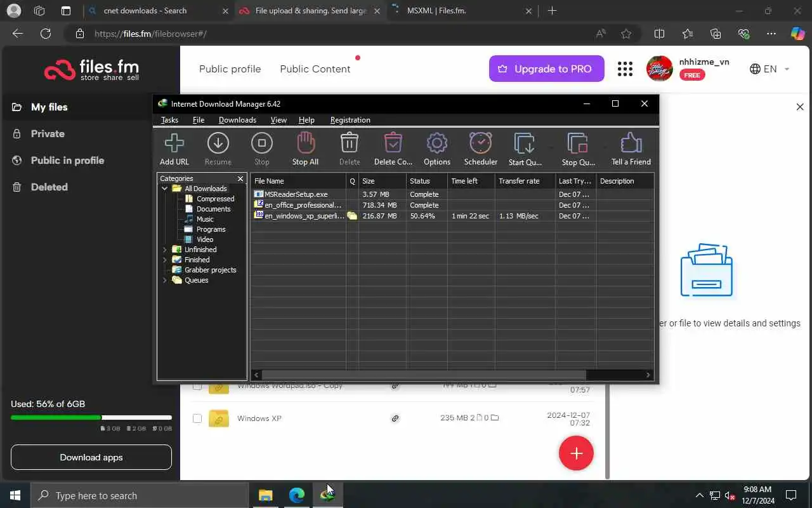
Task: Expand the Queues tree node
Action: [x=164, y=280]
